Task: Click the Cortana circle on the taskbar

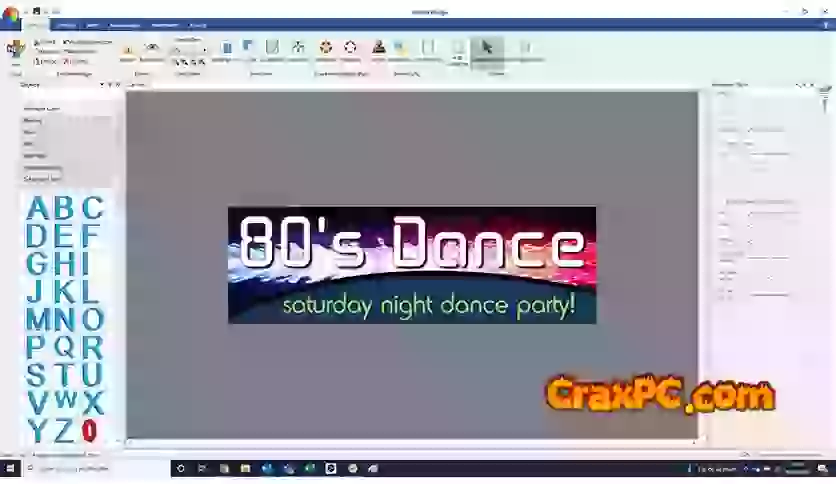Action: 181,469
